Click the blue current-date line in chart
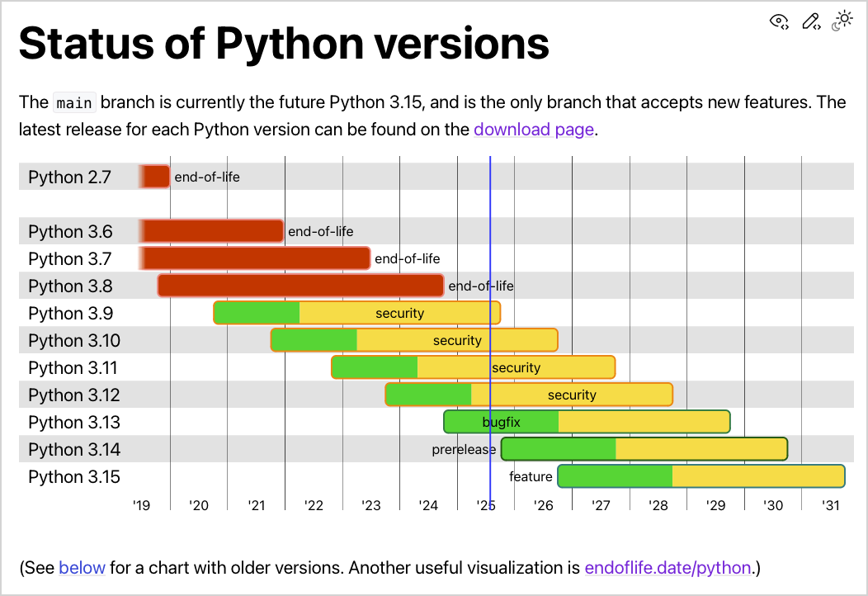The height and width of the screenshot is (596, 868). tap(490, 330)
